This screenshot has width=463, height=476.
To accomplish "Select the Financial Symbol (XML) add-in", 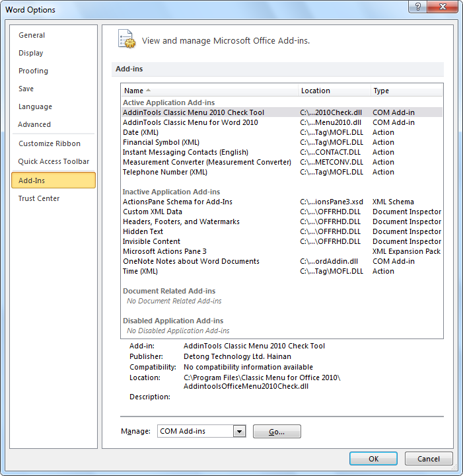I will [x=281, y=142].
